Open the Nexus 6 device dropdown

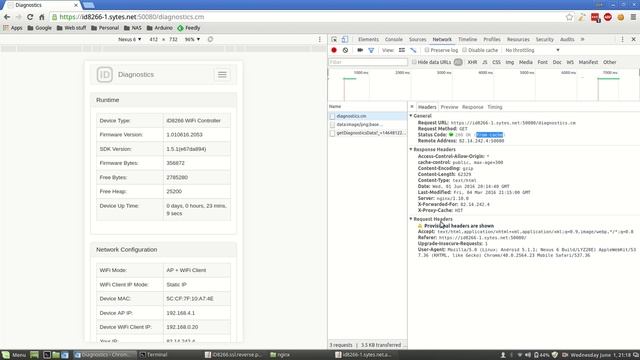(129, 40)
